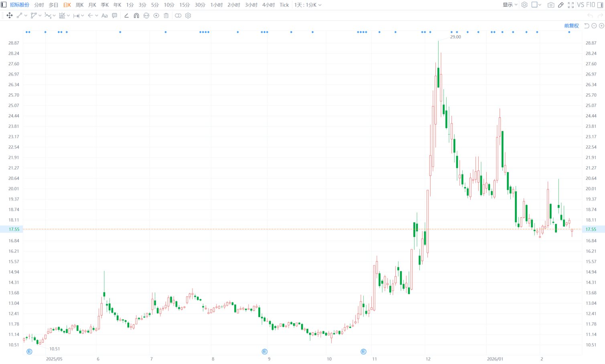Switch chart to Tick view
The height and width of the screenshot is (364, 605).
pyautogui.click(x=284, y=5)
